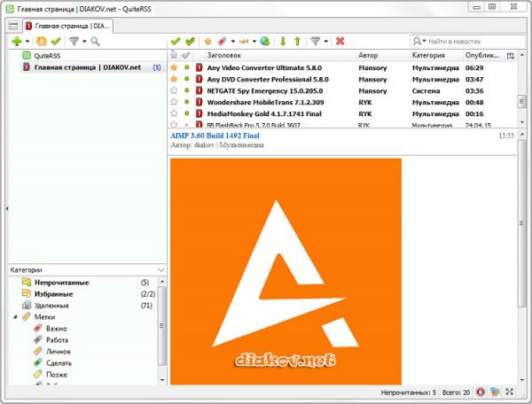Collapse the Категории panel chevron
Image resolution: width=532 pixels, height=404 pixels.
161,270
